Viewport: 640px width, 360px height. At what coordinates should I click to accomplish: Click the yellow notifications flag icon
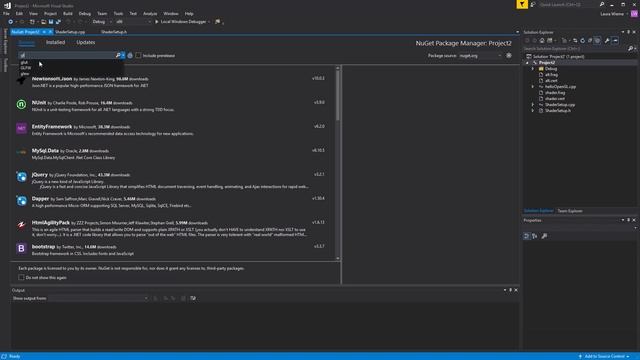522,4
